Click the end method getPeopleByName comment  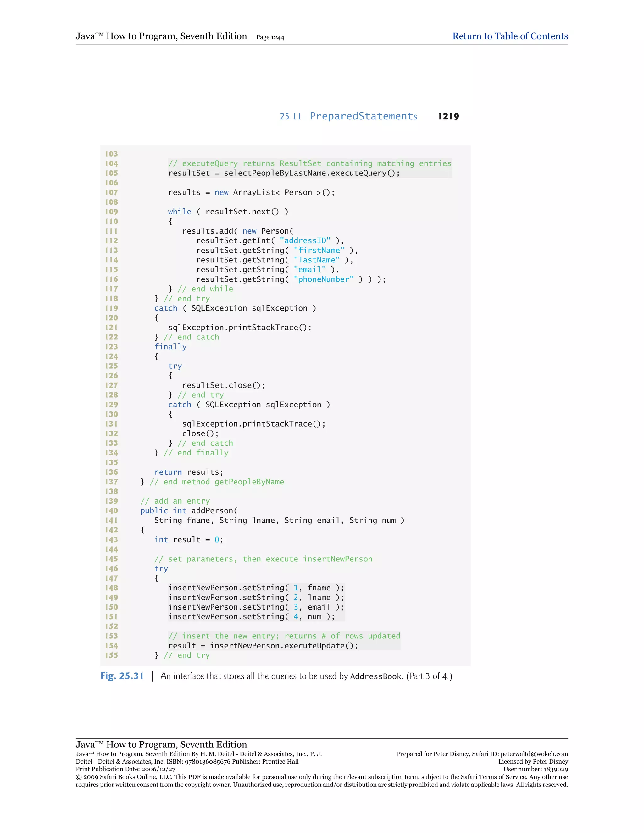click(217, 482)
